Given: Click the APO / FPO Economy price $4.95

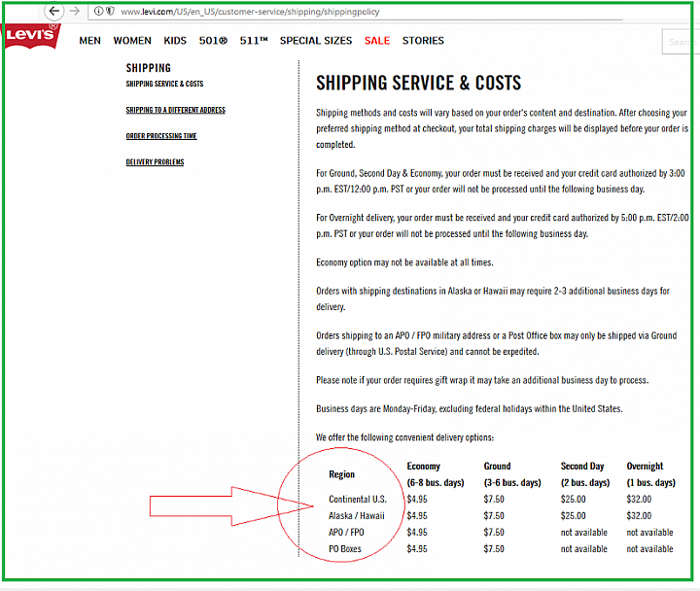Looking at the screenshot, I should 417,533.
